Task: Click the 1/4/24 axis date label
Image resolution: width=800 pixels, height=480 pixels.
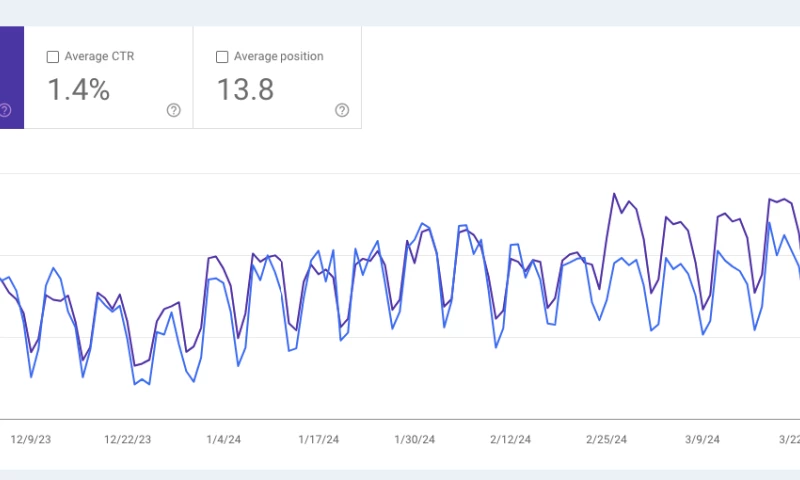Action: 223,439
